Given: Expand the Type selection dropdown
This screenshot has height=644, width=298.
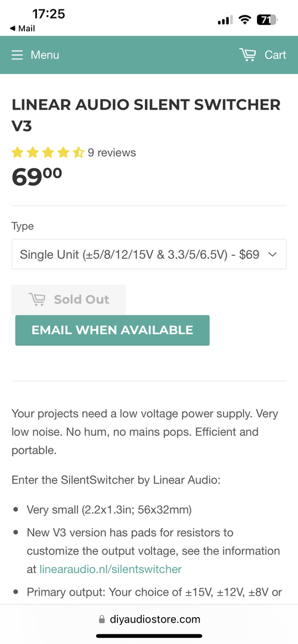Looking at the screenshot, I should [148, 254].
